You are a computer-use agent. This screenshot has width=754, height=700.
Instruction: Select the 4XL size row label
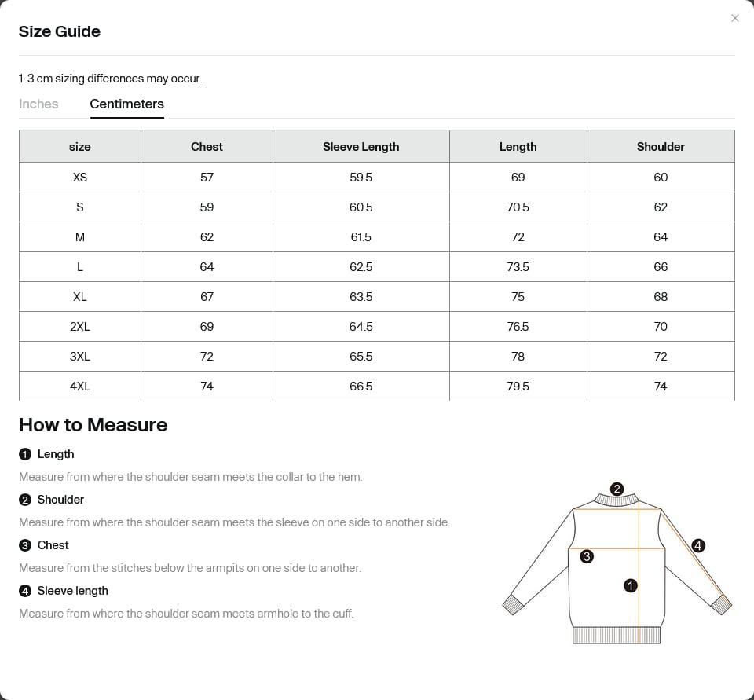(80, 387)
